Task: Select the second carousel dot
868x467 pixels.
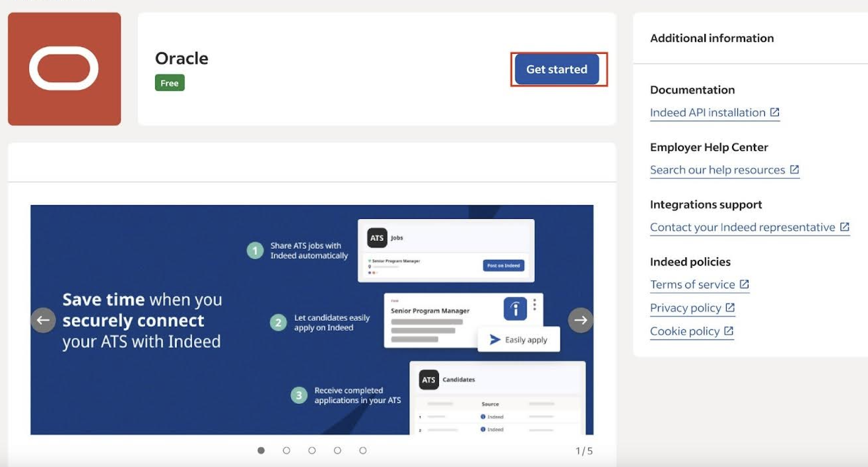Action: tap(286, 450)
